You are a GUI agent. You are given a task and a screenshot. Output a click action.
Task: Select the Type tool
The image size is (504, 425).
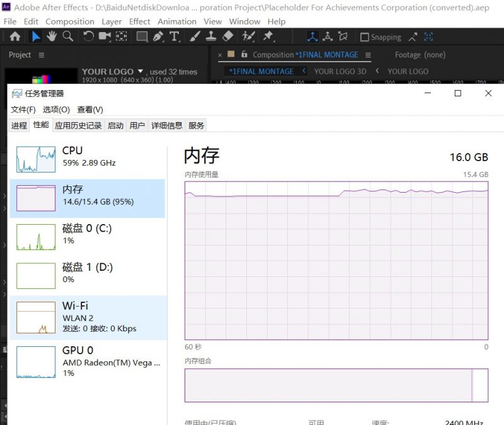pyautogui.click(x=175, y=37)
